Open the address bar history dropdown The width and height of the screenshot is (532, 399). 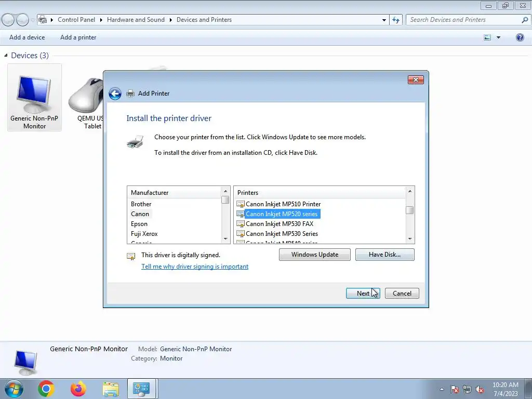coord(384,20)
